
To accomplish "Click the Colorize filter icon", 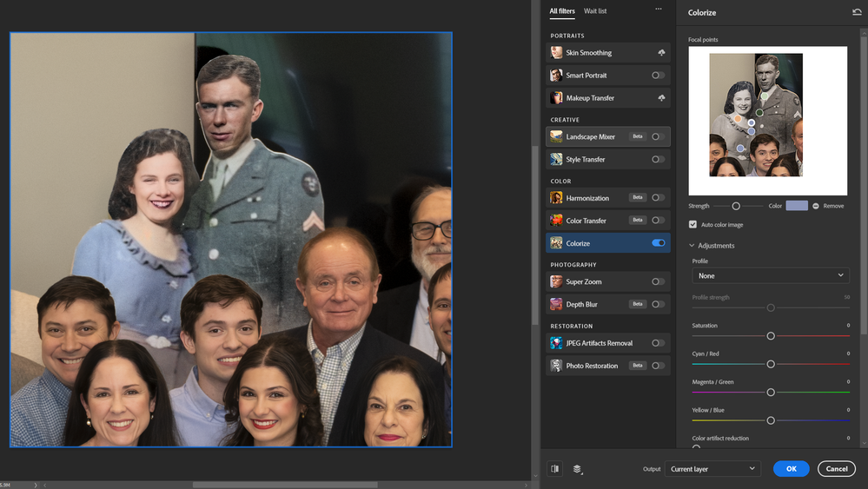I will tap(556, 243).
